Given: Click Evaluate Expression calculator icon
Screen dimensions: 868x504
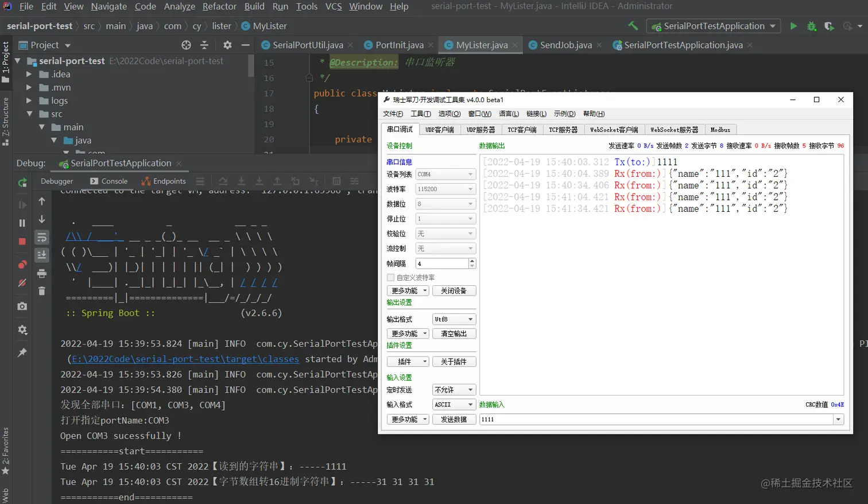Looking at the screenshot, I should [336, 181].
